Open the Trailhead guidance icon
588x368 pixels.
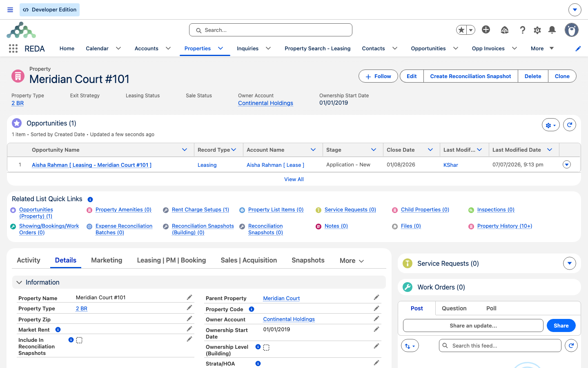[x=505, y=30]
